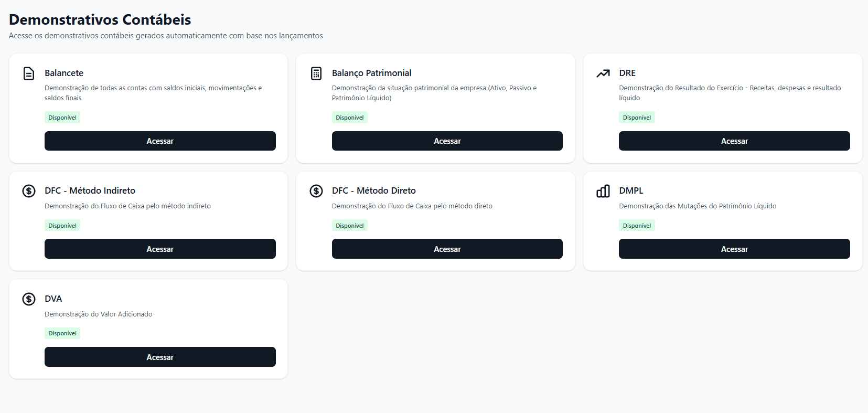Click the Disponível badge on the DRE card
The width and height of the screenshot is (868, 413).
(637, 118)
